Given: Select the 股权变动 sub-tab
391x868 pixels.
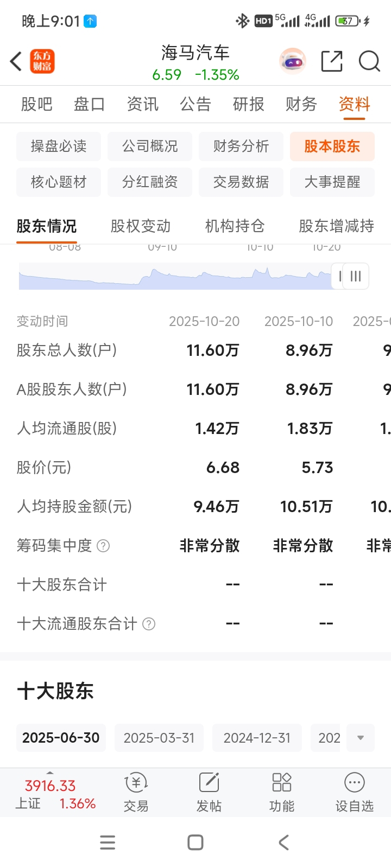Looking at the screenshot, I should (x=141, y=226).
